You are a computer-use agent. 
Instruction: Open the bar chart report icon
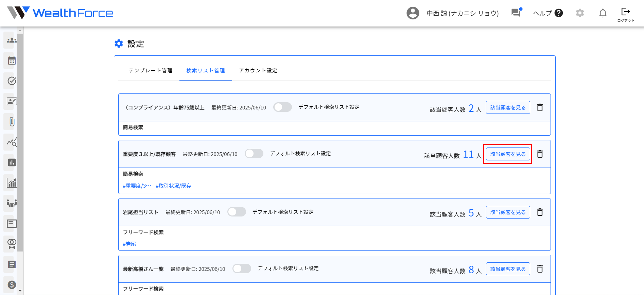tap(12, 163)
